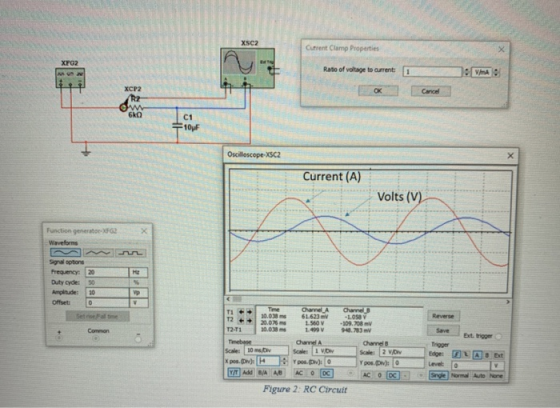Image resolution: width=560 pixels, height=408 pixels.
Task: Select capacitor C1 10µF in schematic
Action: coord(178,126)
